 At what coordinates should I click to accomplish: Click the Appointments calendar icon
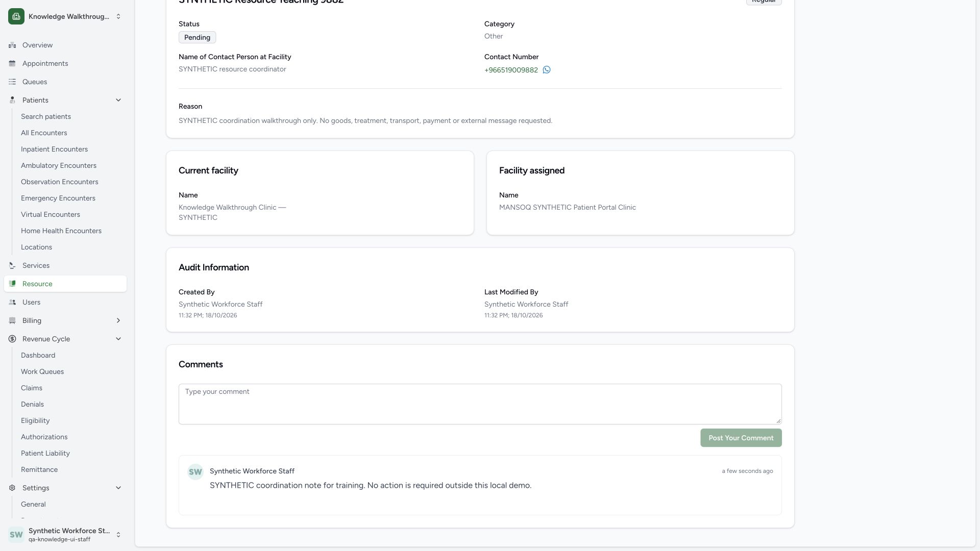click(x=12, y=63)
